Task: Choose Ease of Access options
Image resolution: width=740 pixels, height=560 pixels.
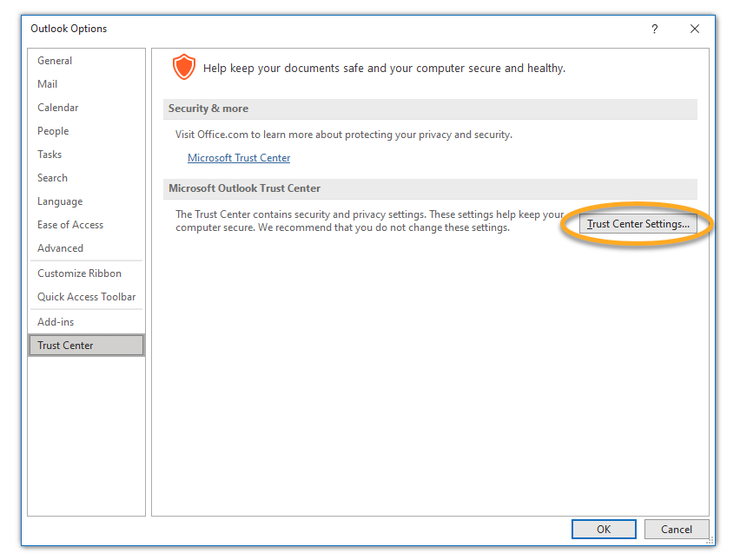Action: (x=70, y=225)
